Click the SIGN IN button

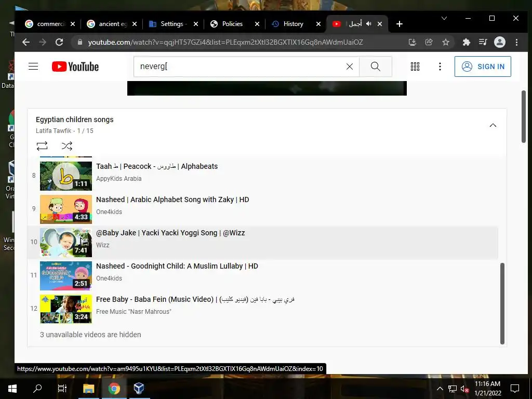[483, 66]
